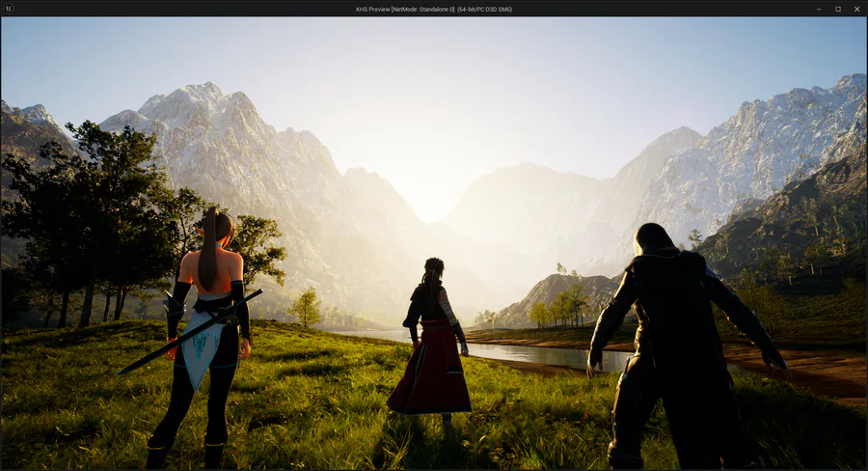Minimize the KHS Preview window
The height and width of the screenshot is (471, 868).
(x=819, y=9)
